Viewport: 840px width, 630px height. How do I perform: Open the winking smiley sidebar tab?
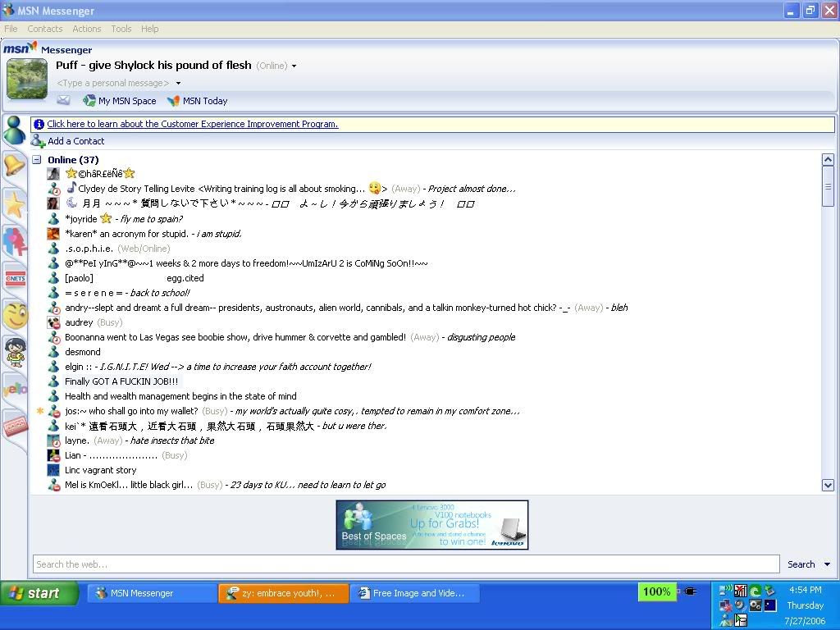tap(15, 315)
